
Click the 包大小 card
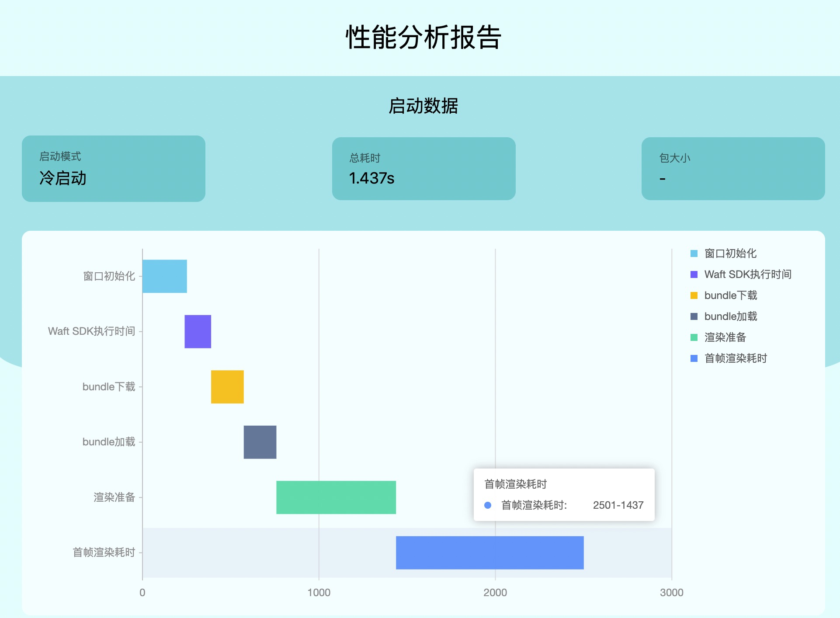[x=733, y=169]
